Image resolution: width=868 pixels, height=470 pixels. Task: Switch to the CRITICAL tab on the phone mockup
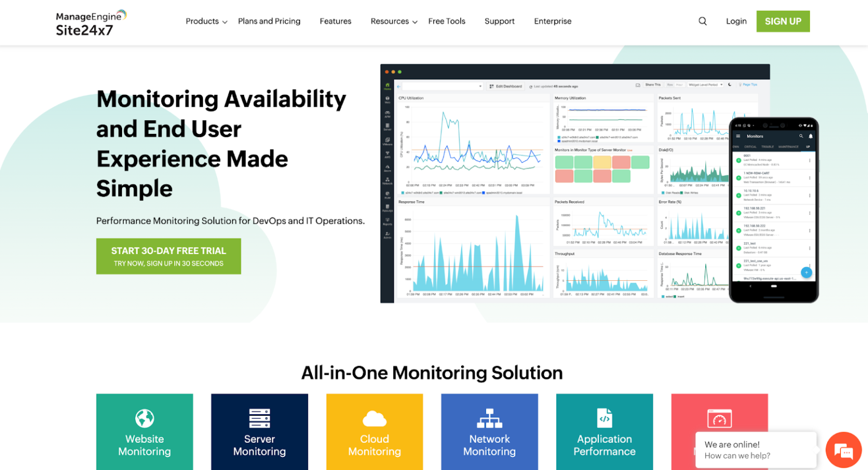750,147
